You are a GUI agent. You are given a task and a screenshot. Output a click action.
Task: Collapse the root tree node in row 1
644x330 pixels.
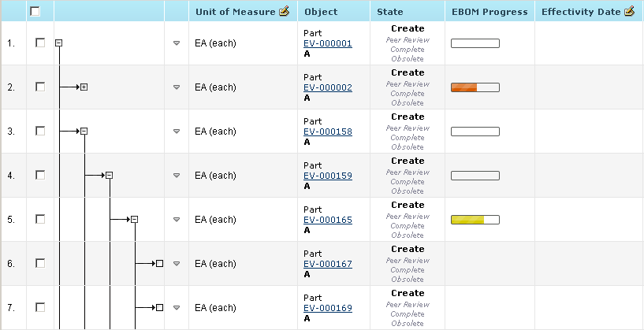click(59, 43)
